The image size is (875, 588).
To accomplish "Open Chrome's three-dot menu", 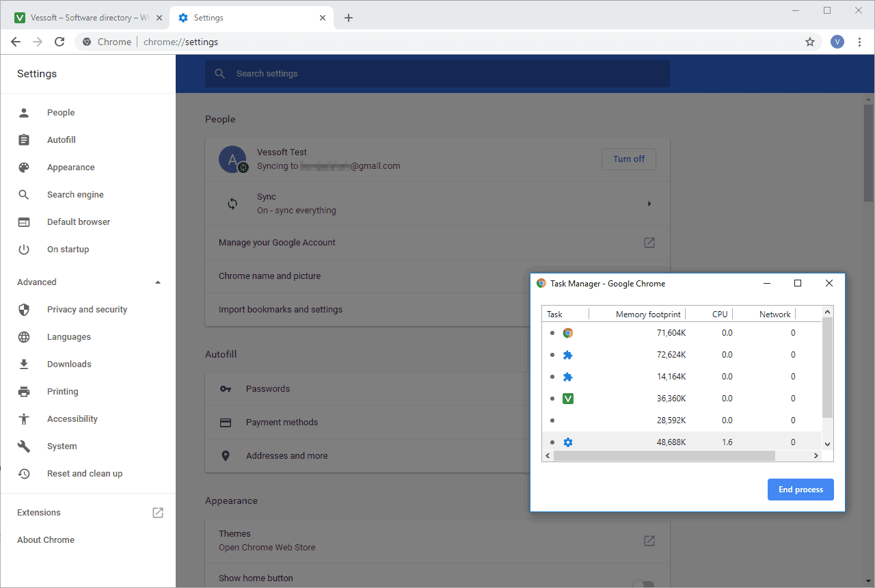I will [859, 42].
